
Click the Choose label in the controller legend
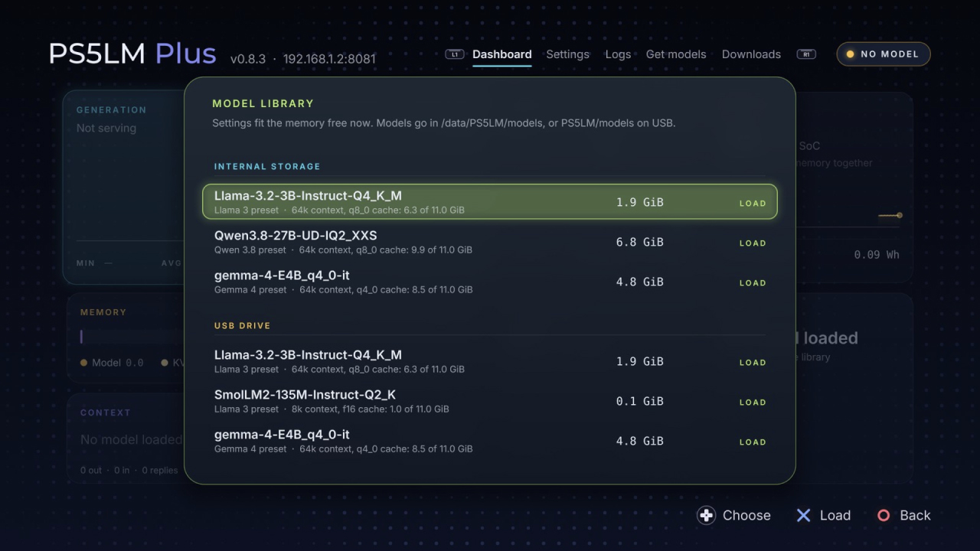[746, 515]
